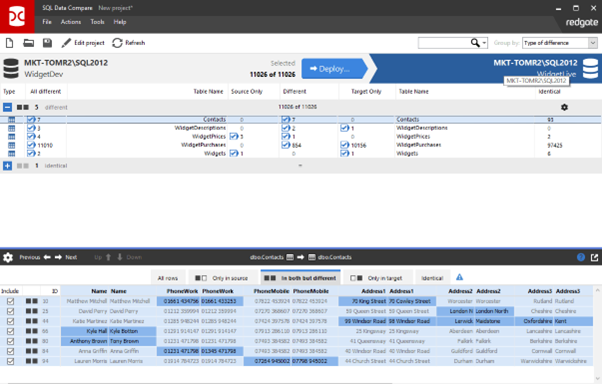Open the Actions menu
This screenshot has width=602, height=384.
tap(71, 22)
